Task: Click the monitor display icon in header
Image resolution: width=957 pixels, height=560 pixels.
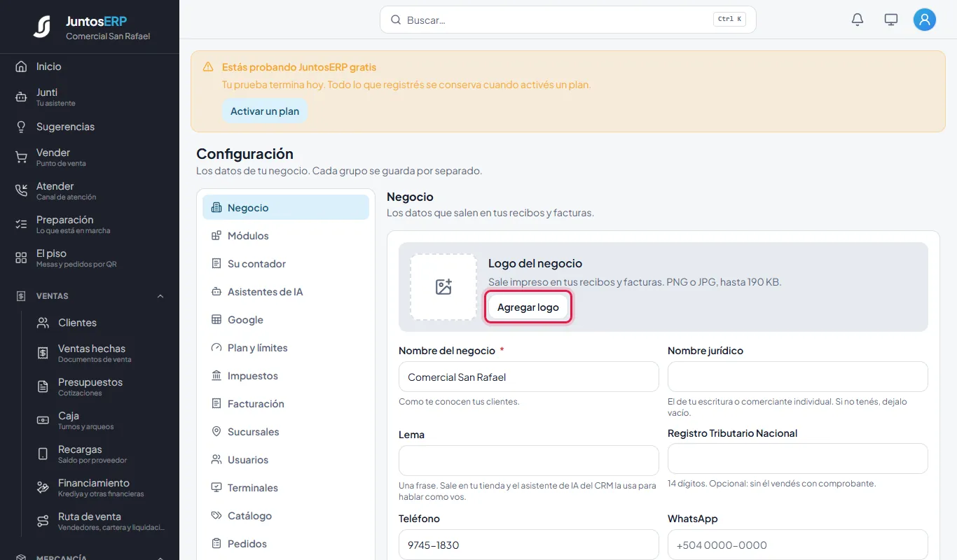Action: click(891, 20)
